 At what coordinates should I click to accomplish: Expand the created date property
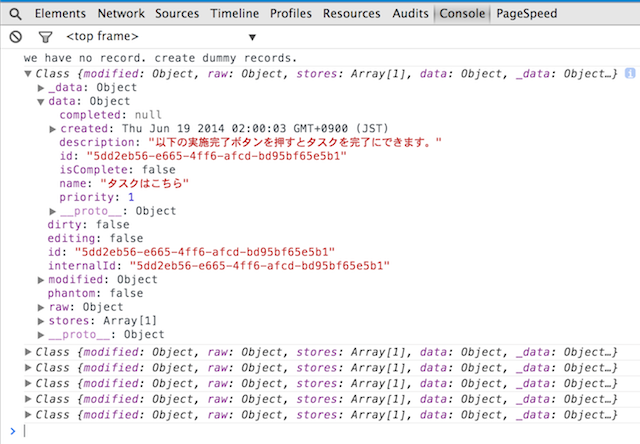point(53,129)
